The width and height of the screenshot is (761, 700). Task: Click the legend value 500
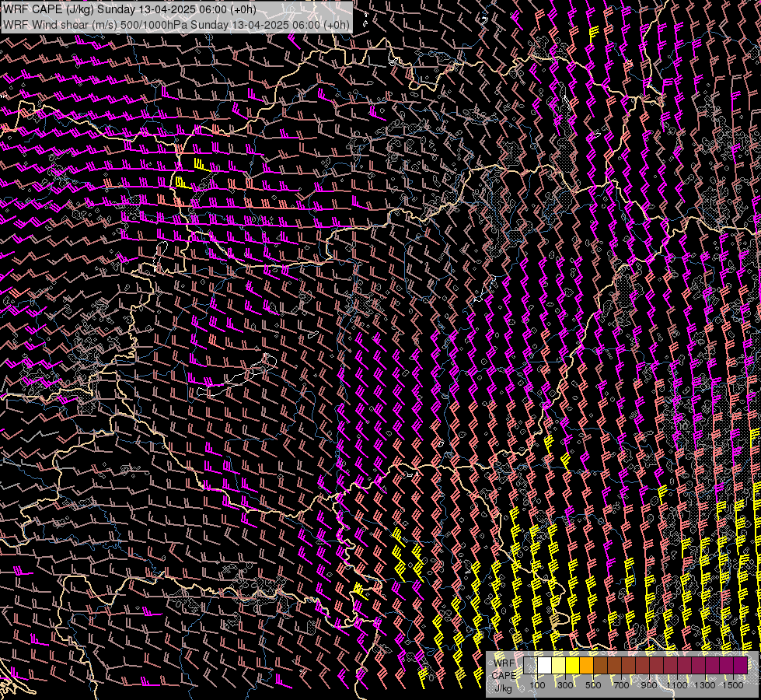593,685
